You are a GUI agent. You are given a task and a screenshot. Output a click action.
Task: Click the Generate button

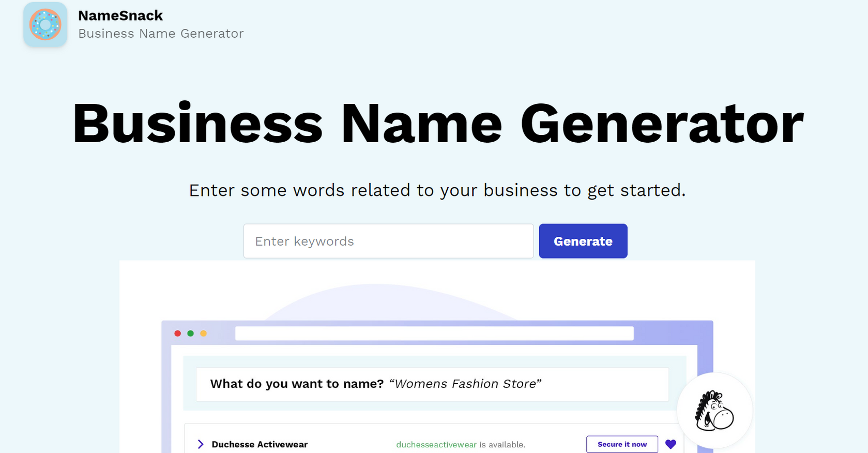coord(583,241)
